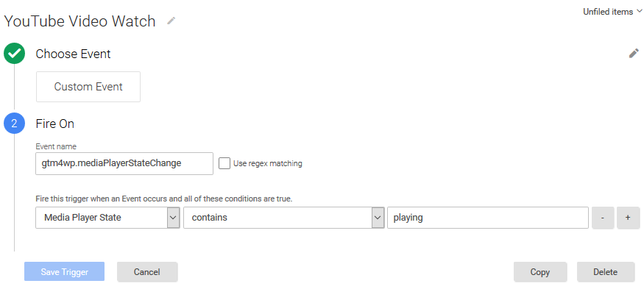Add a condition with the plus button
The height and width of the screenshot is (289, 644).
[x=628, y=218]
